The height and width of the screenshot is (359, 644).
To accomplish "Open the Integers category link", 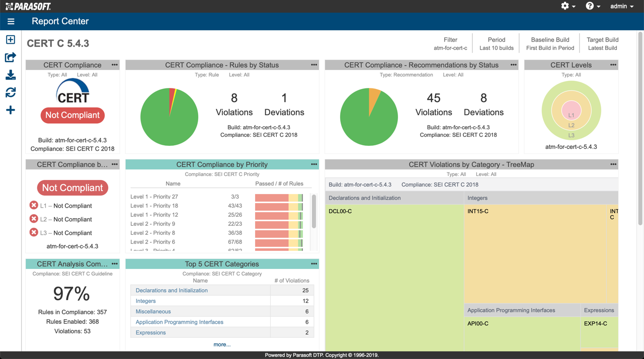I will (146, 301).
